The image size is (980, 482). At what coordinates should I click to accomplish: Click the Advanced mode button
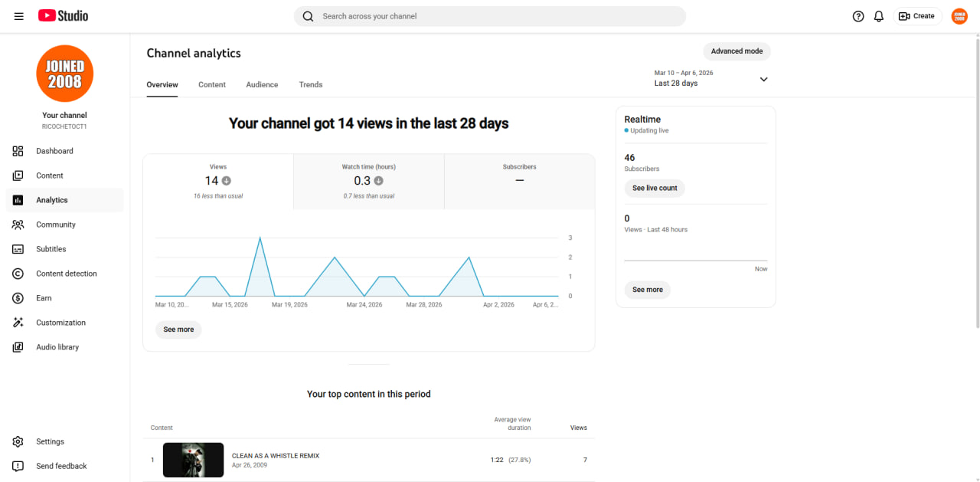(x=737, y=51)
